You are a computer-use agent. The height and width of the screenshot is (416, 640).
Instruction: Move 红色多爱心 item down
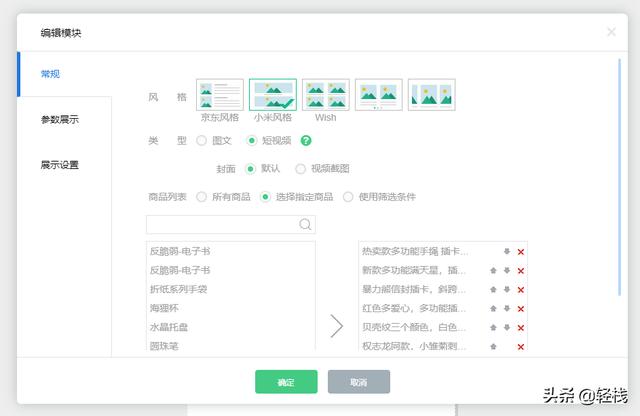click(x=507, y=308)
